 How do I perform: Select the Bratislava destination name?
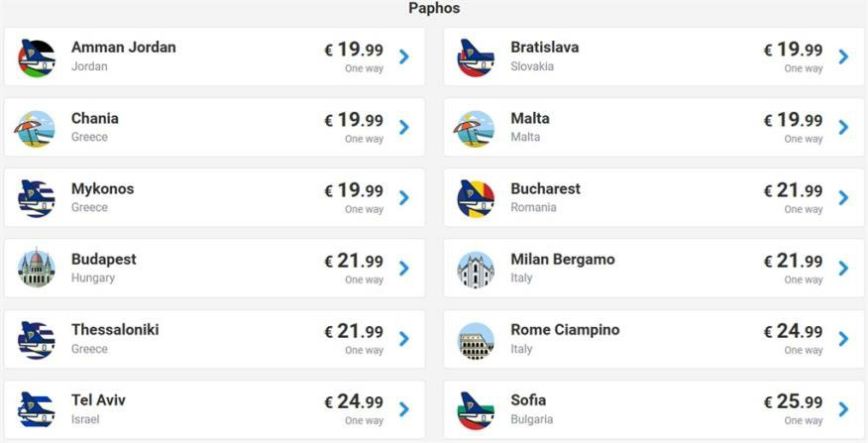[544, 48]
